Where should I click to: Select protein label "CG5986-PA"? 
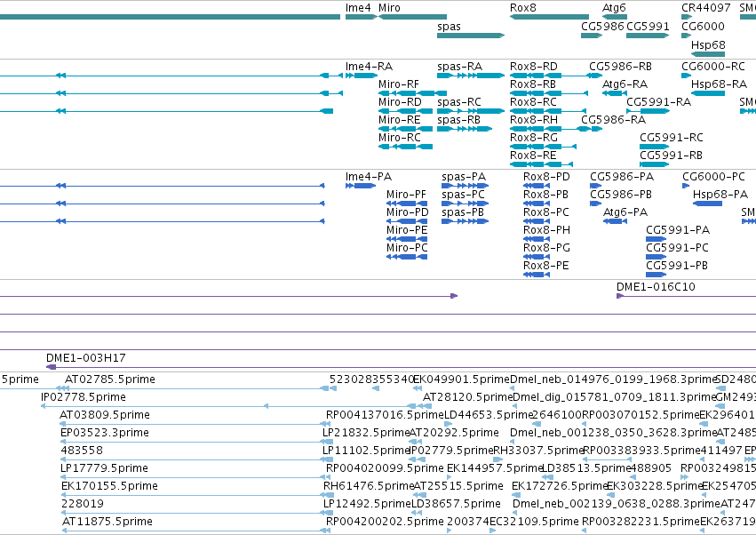click(x=622, y=177)
